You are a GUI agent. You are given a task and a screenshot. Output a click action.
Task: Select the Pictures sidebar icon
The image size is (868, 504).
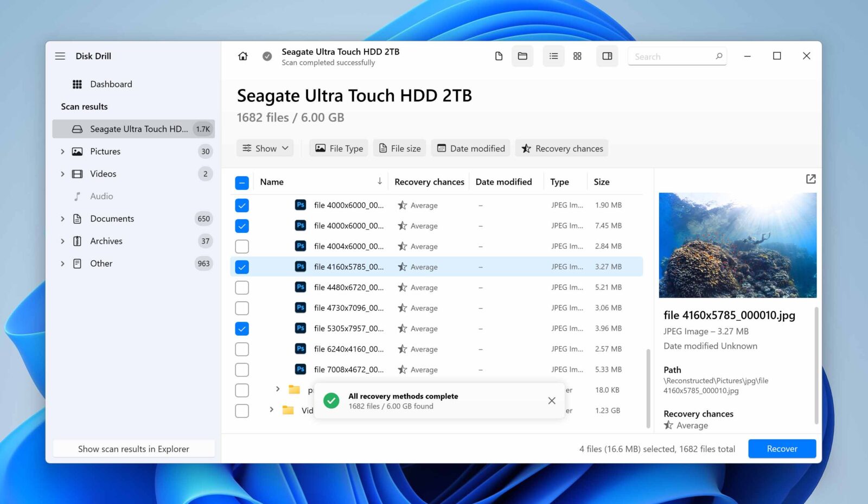pyautogui.click(x=76, y=151)
